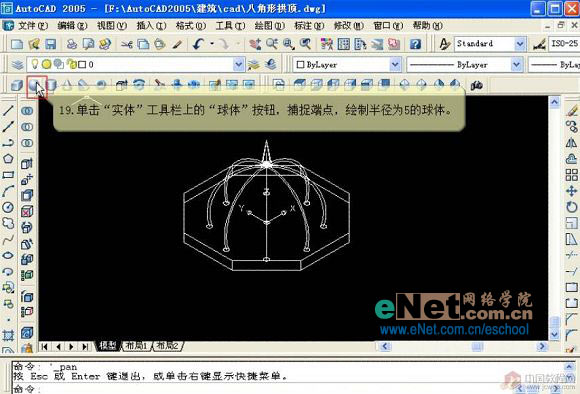Expand the ByLayer color dropdown
This screenshot has height=394, width=580.
point(395,65)
